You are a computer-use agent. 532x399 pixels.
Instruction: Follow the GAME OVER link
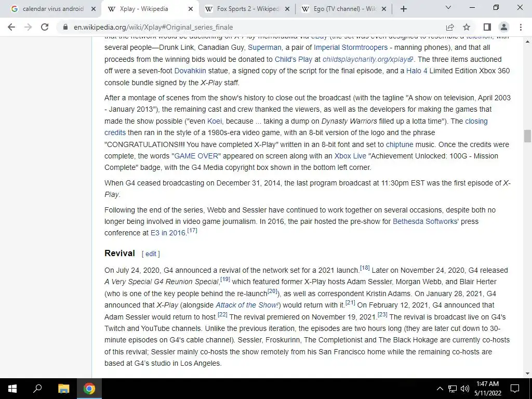[196, 156]
